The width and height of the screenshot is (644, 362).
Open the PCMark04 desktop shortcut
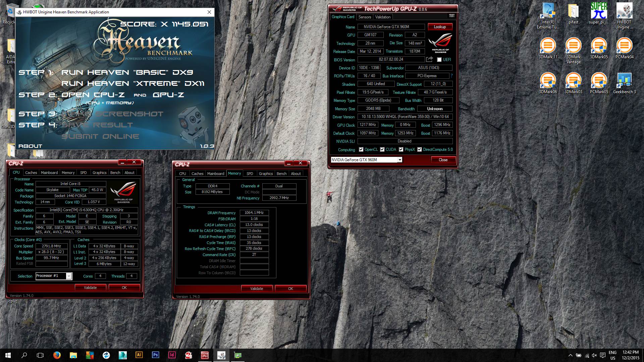click(x=624, y=49)
